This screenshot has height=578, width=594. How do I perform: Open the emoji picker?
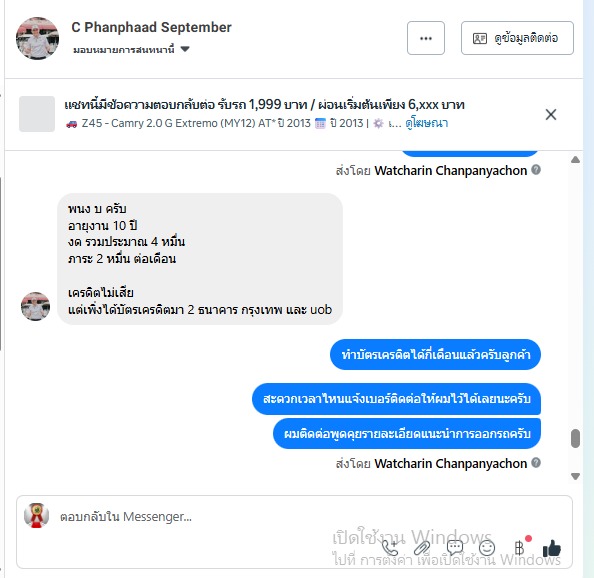487,548
